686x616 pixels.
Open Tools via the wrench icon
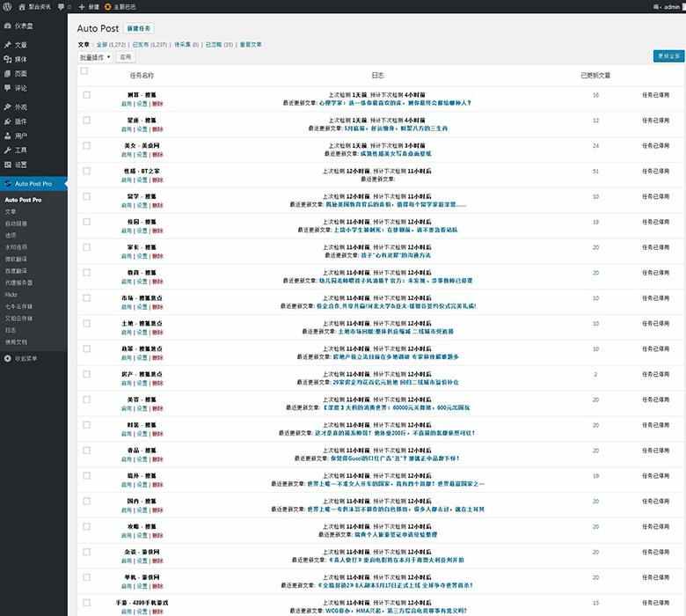point(7,150)
